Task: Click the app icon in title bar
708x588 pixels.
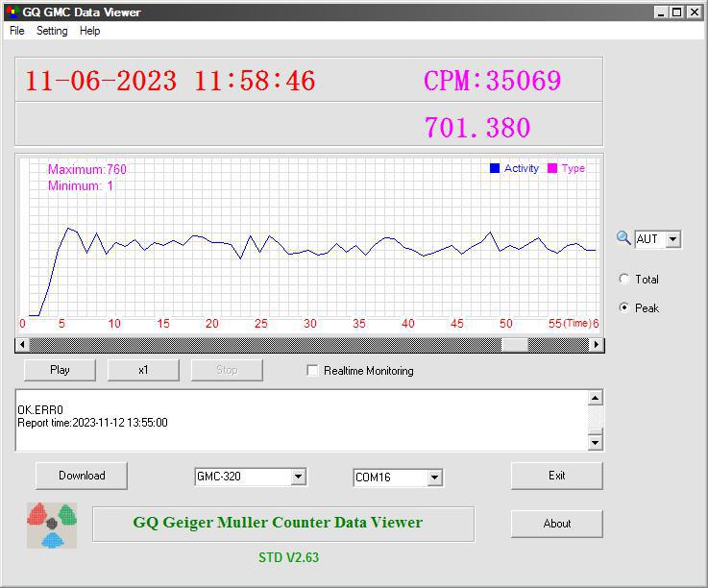Action: point(12,12)
